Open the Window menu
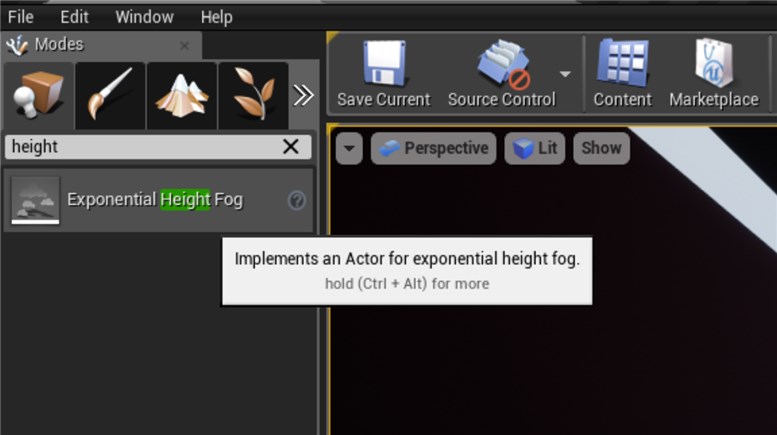 pos(144,17)
